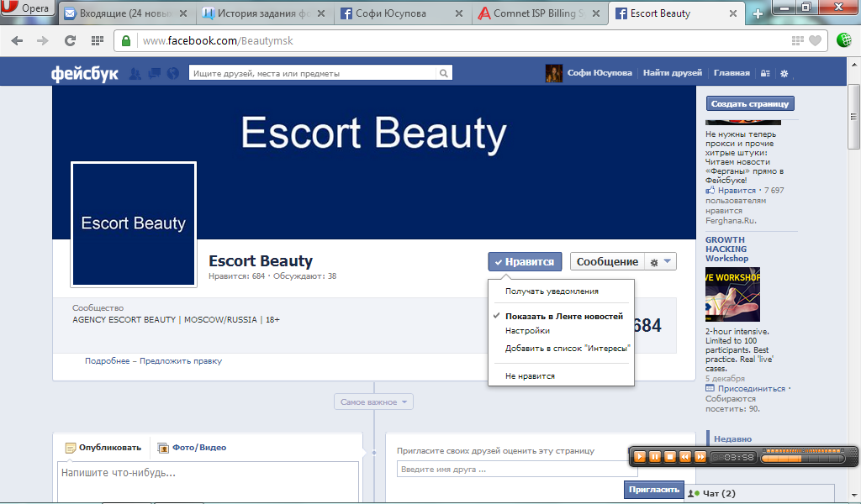Toggle the Нравится liked button
Image resolution: width=861 pixels, height=504 pixels.
point(525,261)
